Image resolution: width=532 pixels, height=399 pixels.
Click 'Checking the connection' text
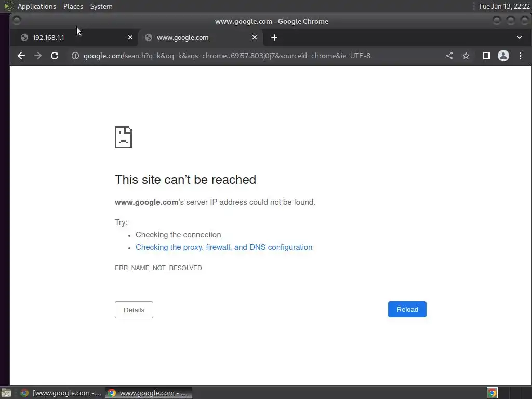(178, 235)
